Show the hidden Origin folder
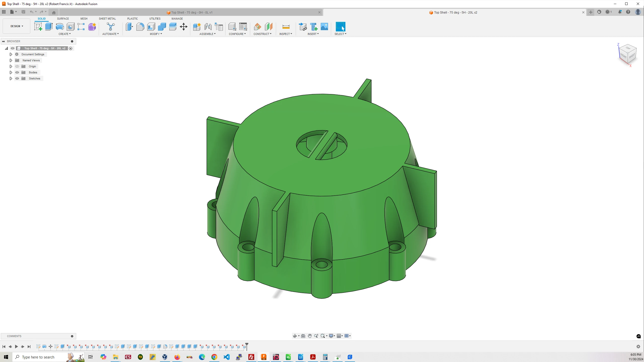The image size is (644, 362). point(17,66)
